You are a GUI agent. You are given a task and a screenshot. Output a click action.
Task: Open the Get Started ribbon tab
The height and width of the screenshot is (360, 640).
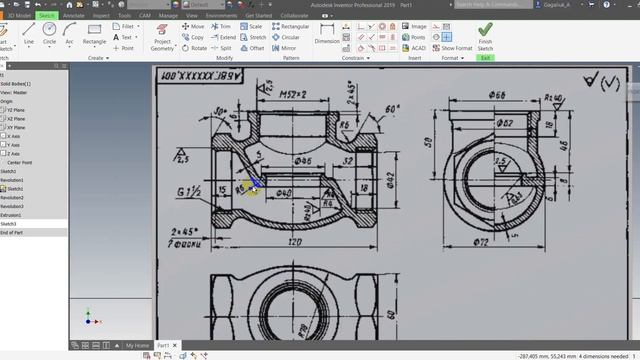tap(258, 16)
